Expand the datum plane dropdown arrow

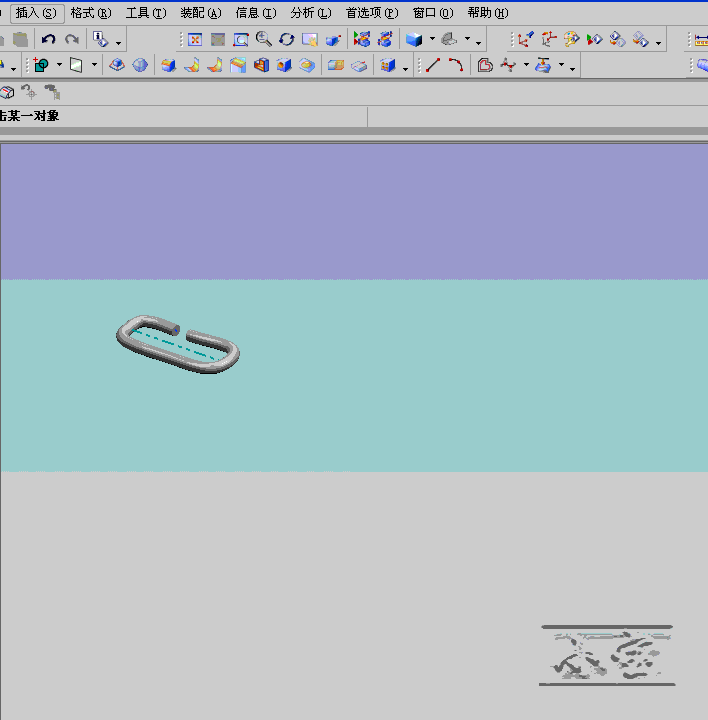click(95, 66)
